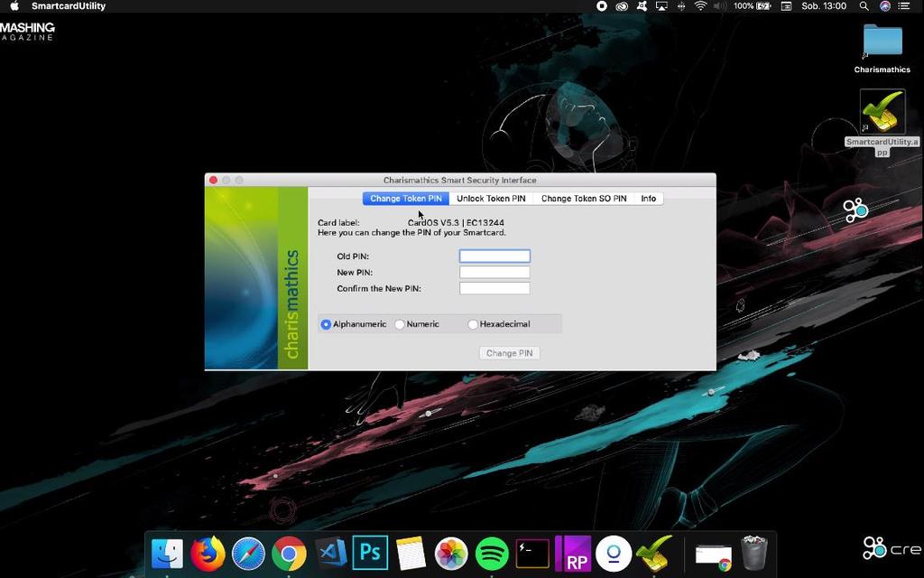Click the CardOS V5.3 | EC13244 card label value
924x578 pixels.
[456, 223]
